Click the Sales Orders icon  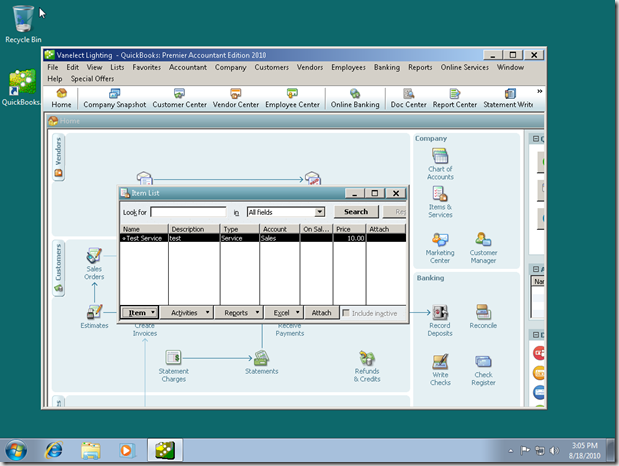pyautogui.click(x=94, y=264)
